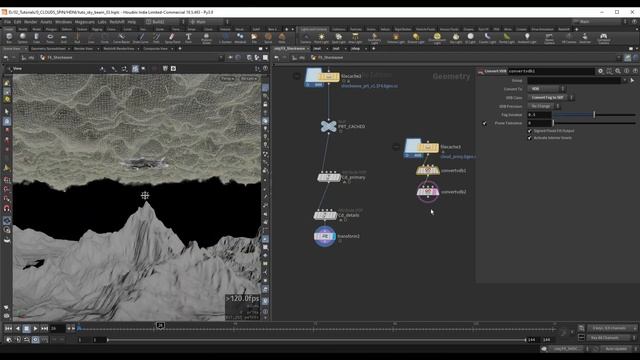This screenshot has height=360, width=640.
Task: Add a Sky Light from the shelf
Action: click(x=456, y=38)
